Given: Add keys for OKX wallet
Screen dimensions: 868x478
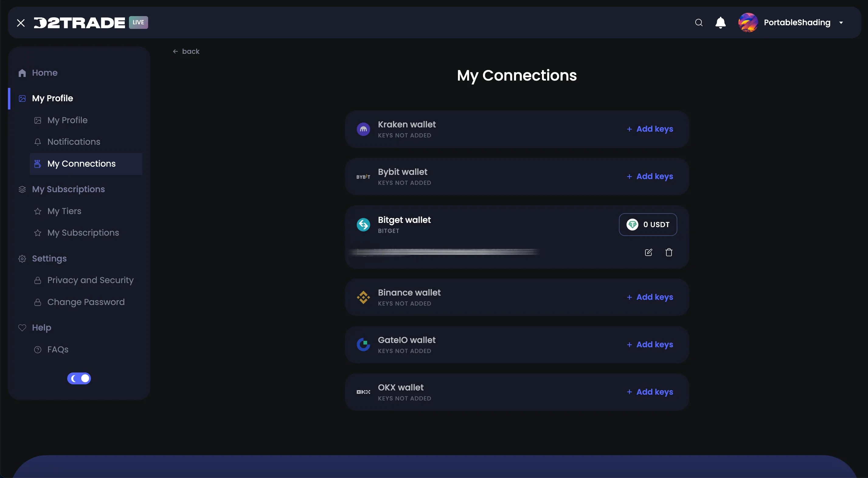Looking at the screenshot, I should (x=650, y=392).
